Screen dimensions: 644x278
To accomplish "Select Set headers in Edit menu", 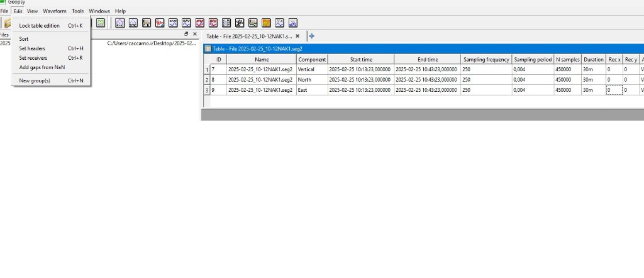I will point(32,48).
